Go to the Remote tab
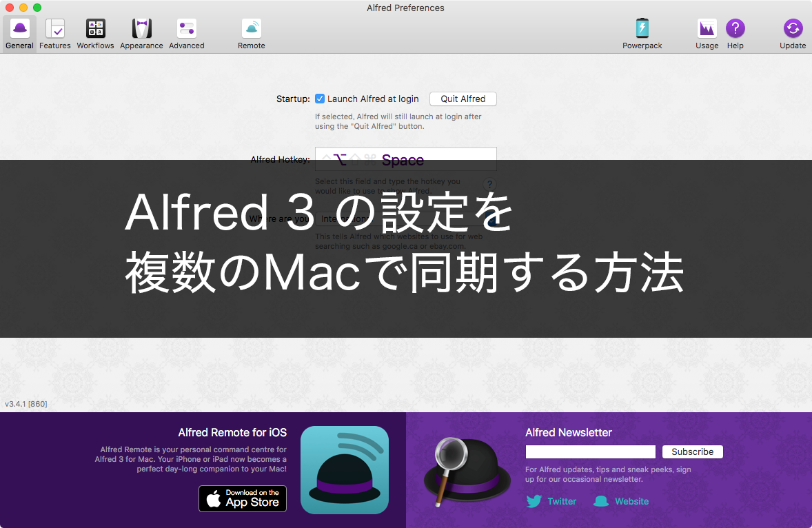Image resolution: width=812 pixels, height=528 pixels. [251, 34]
